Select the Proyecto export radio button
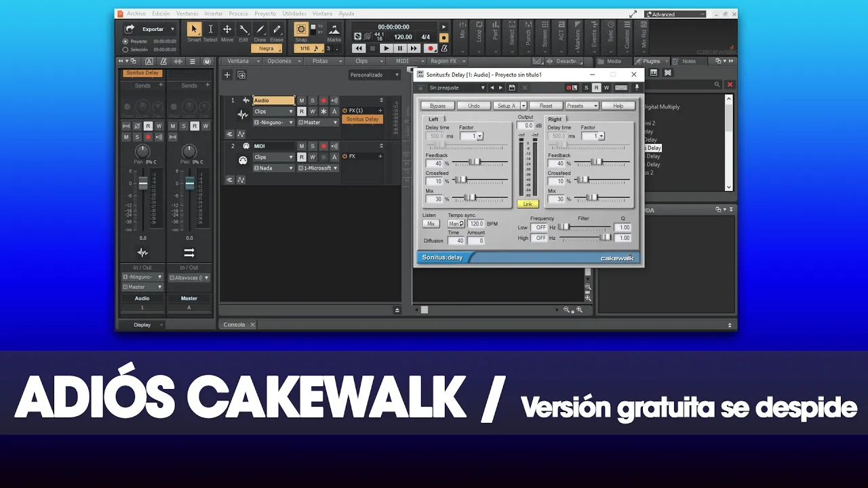 pyautogui.click(x=125, y=41)
